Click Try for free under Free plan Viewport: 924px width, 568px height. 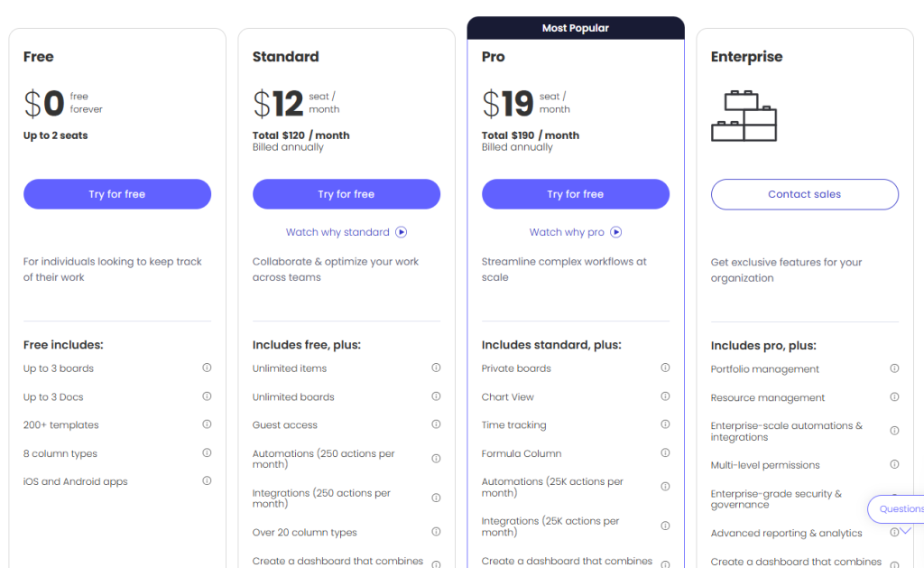click(x=117, y=194)
